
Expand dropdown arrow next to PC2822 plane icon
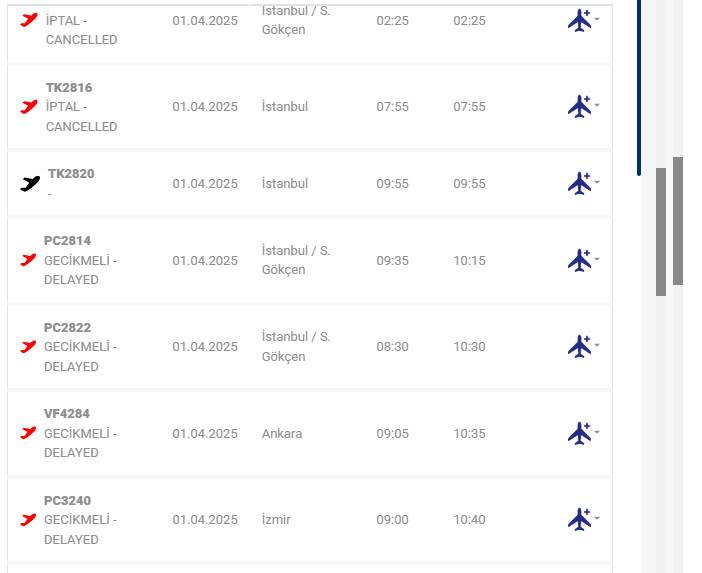pos(597,345)
